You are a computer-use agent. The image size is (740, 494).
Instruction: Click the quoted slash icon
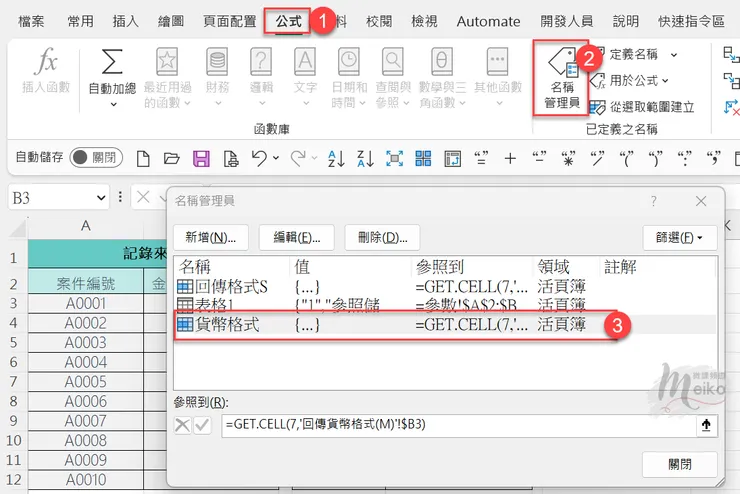tap(597, 158)
